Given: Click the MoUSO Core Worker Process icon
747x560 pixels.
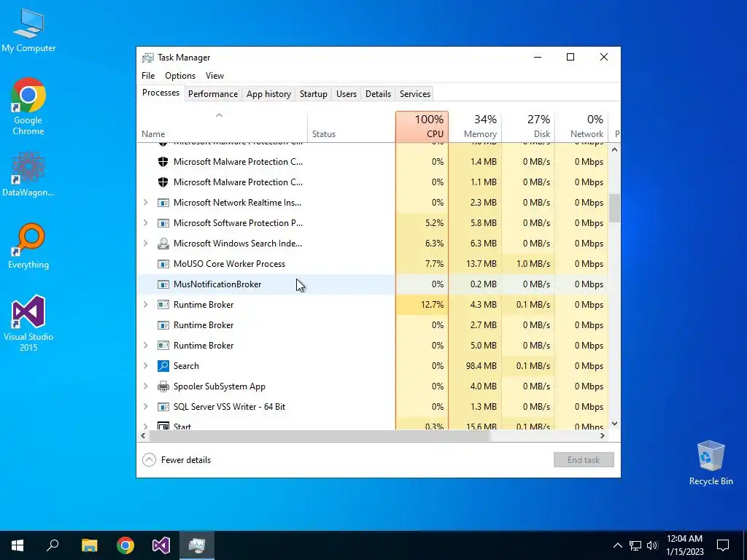Looking at the screenshot, I should point(163,264).
